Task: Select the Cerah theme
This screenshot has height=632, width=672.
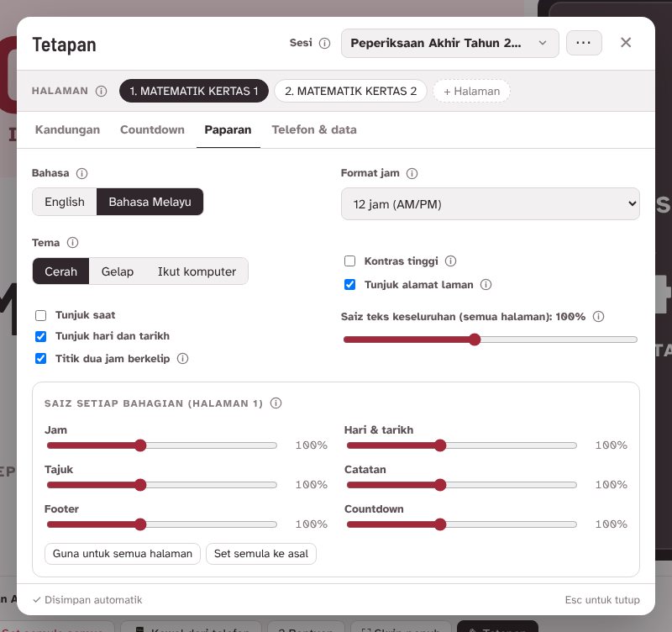Action: [x=60, y=271]
